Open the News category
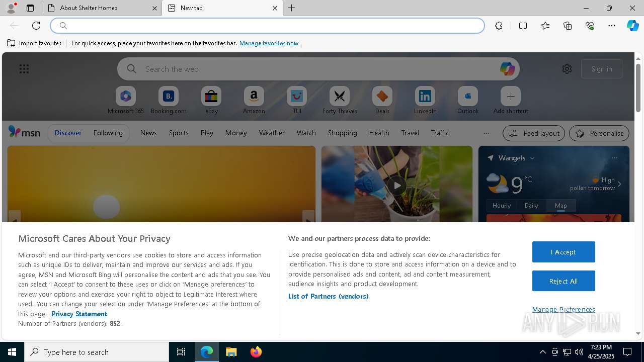The height and width of the screenshot is (362, 644). click(x=148, y=133)
